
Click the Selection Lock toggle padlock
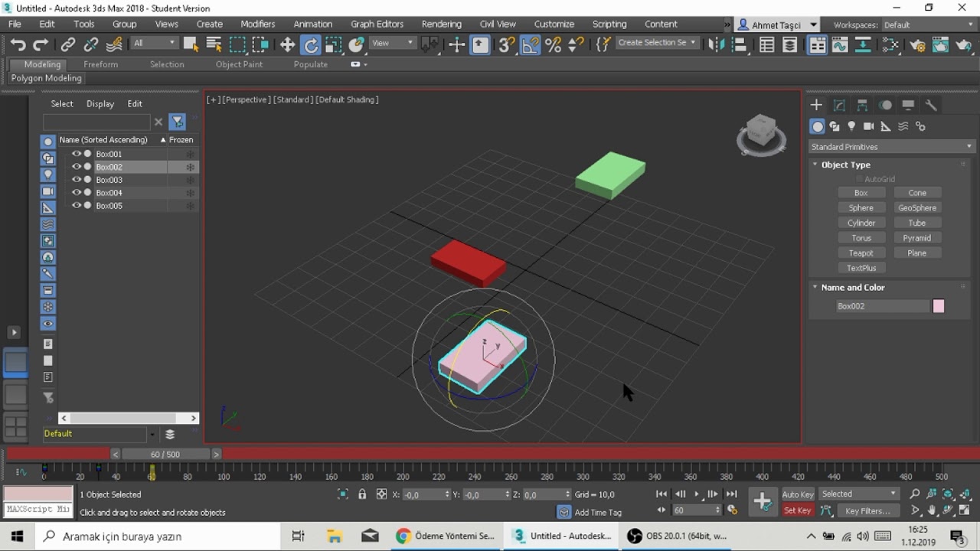(x=362, y=494)
